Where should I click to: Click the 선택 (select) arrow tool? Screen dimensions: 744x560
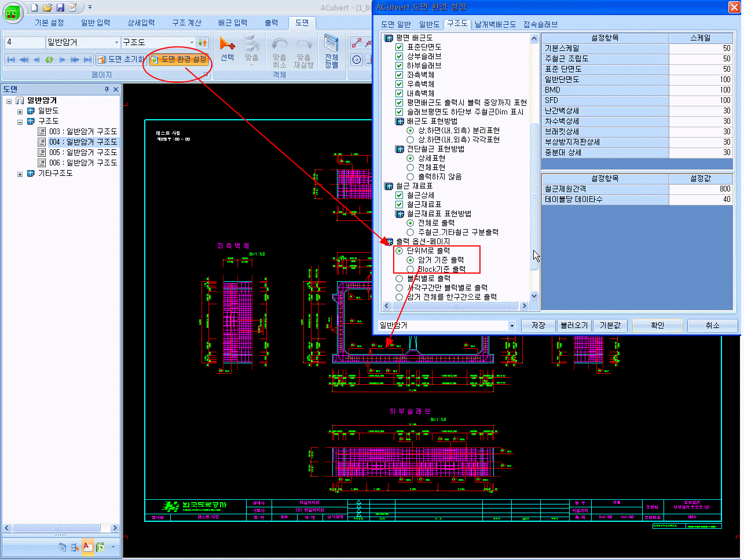click(x=228, y=48)
